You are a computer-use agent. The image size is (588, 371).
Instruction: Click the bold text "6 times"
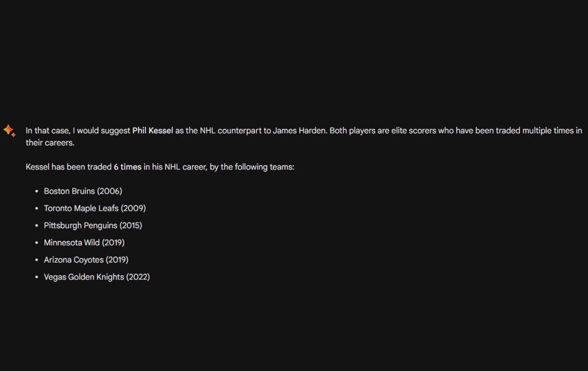[x=128, y=167]
